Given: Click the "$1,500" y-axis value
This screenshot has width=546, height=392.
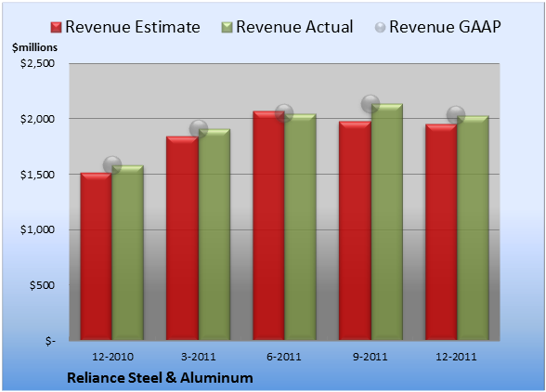Looking at the screenshot, I should pyautogui.click(x=37, y=175).
